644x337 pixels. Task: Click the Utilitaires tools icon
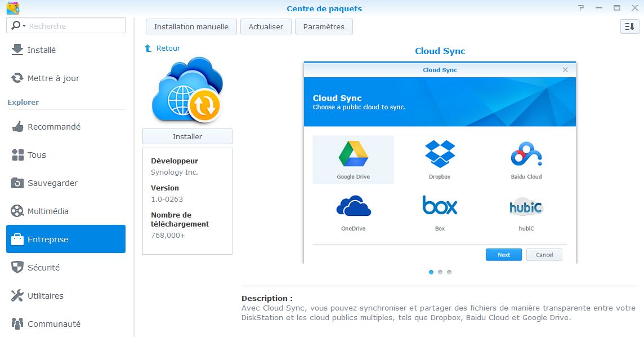tap(17, 295)
